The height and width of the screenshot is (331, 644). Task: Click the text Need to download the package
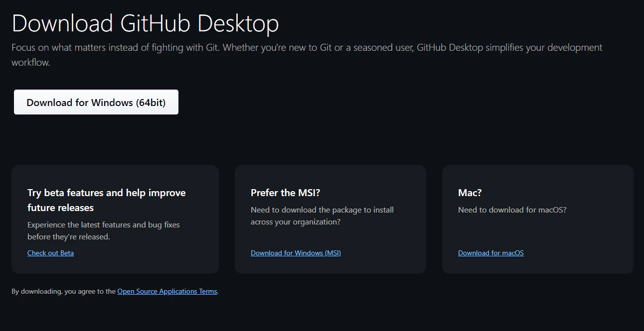tap(322, 216)
